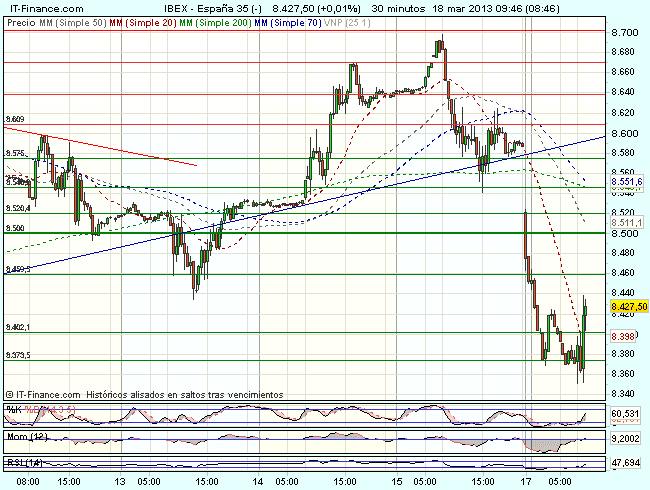
Task: Click the 8.609 red resistance level label
Action: [15, 119]
